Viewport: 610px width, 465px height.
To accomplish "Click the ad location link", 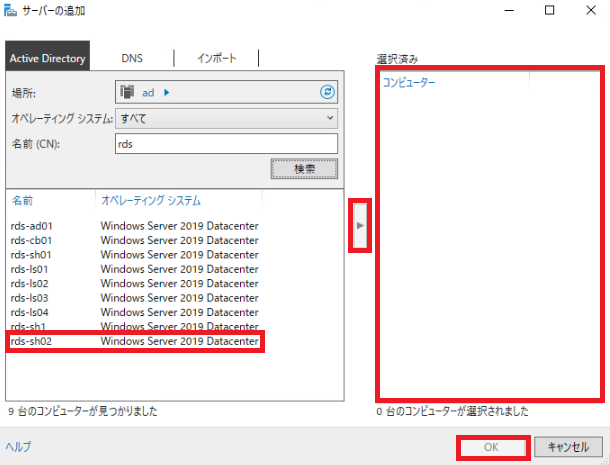I will (x=148, y=93).
